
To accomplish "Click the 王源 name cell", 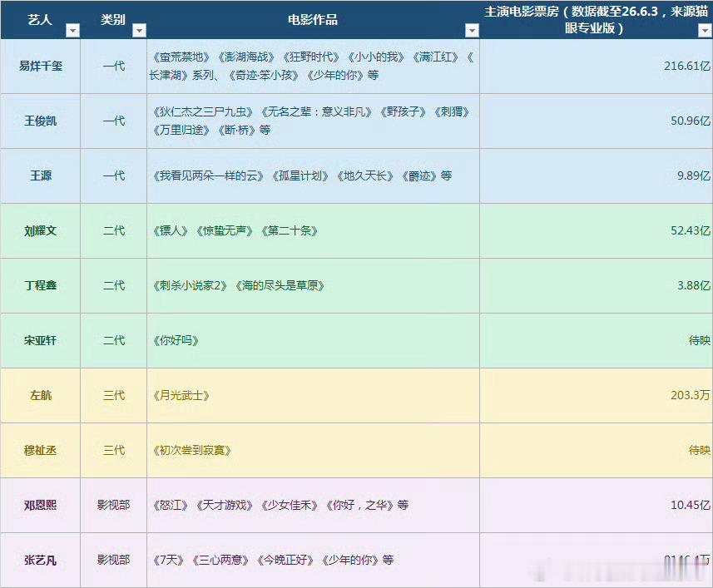I will click(x=41, y=175).
